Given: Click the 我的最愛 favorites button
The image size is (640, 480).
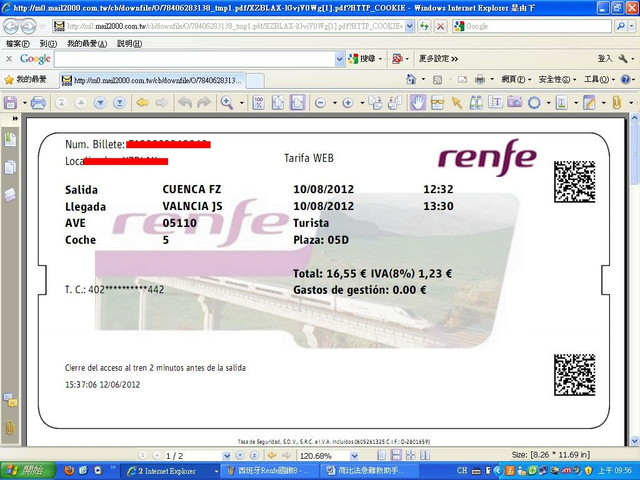Looking at the screenshot, I should click(25, 80).
